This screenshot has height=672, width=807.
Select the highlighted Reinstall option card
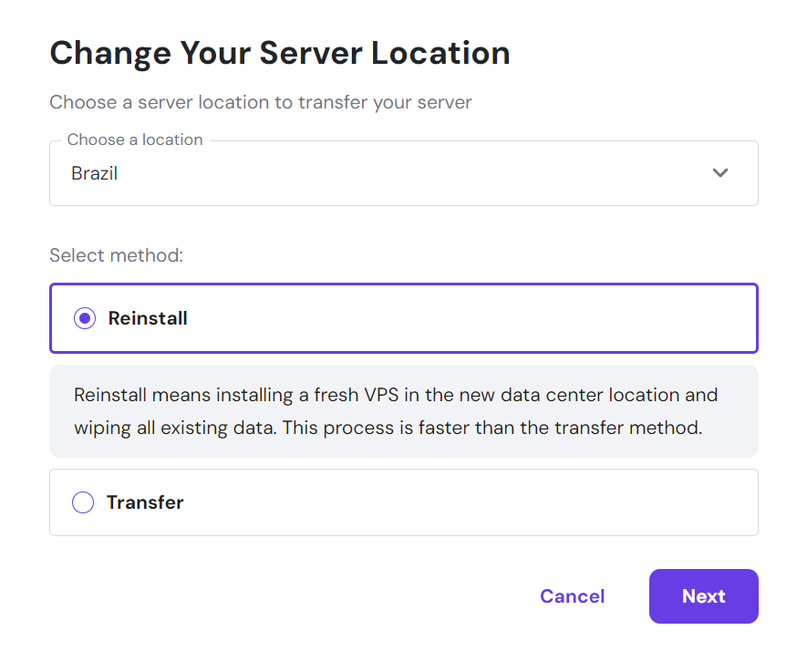(403, 318)
